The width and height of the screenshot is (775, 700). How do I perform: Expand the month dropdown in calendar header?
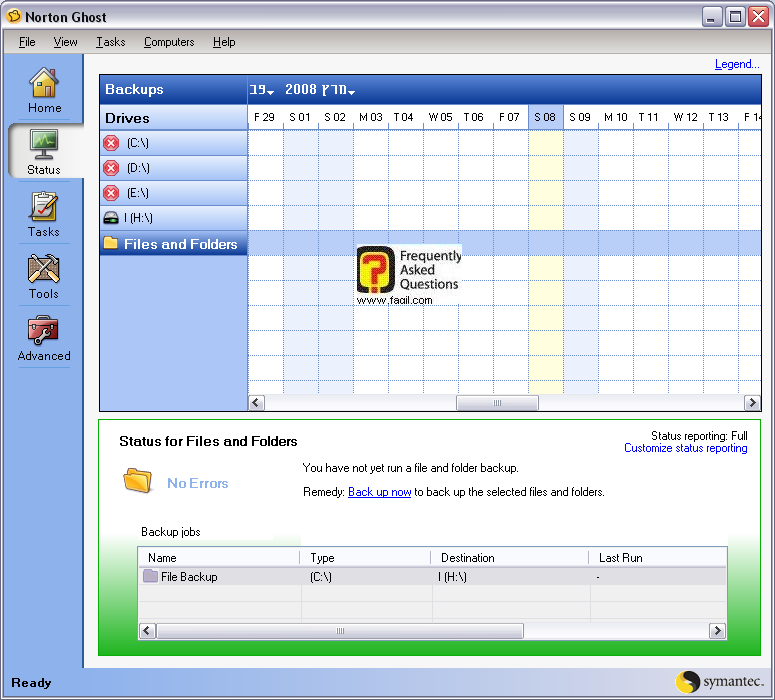[262, 90]
